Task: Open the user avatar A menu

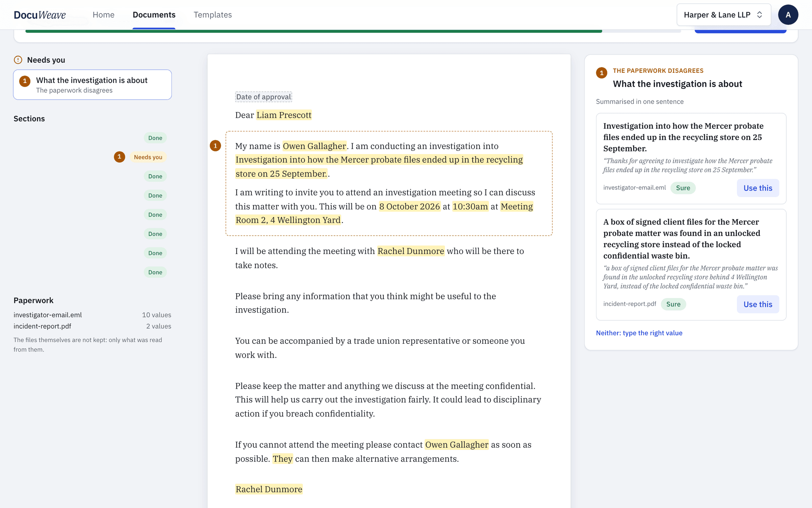Action: pos(788,15)
